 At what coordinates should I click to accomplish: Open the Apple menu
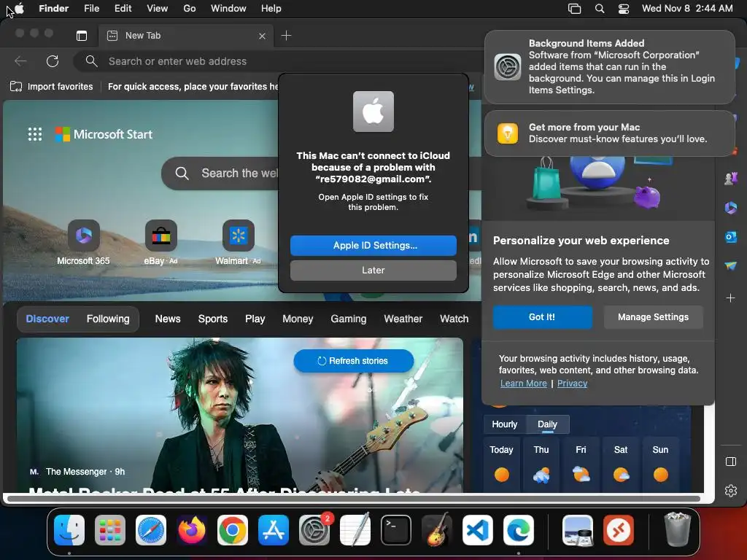pyautogui.click(x=19, y=9)
